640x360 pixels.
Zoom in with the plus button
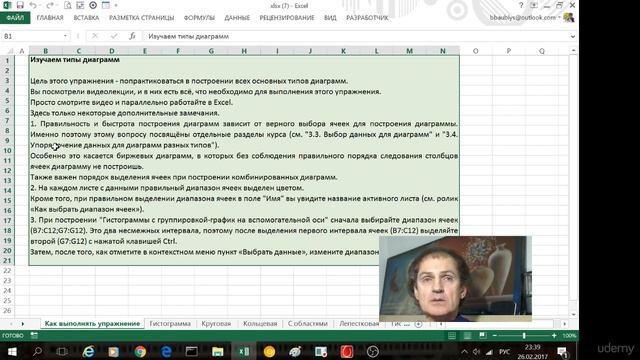coord(554,336)
